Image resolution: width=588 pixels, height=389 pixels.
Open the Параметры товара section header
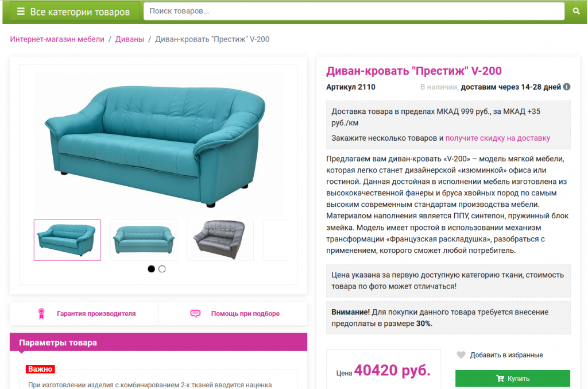pyautogui.click(x=158, y=342)
